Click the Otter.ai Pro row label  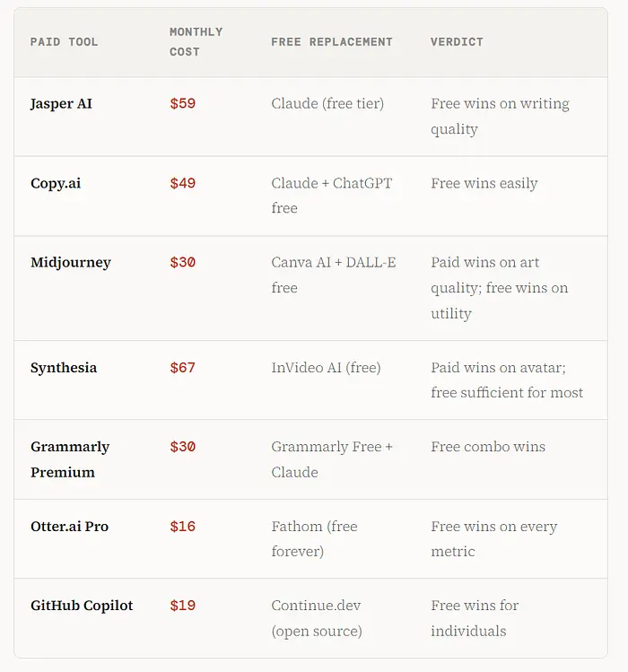[69, 527]
